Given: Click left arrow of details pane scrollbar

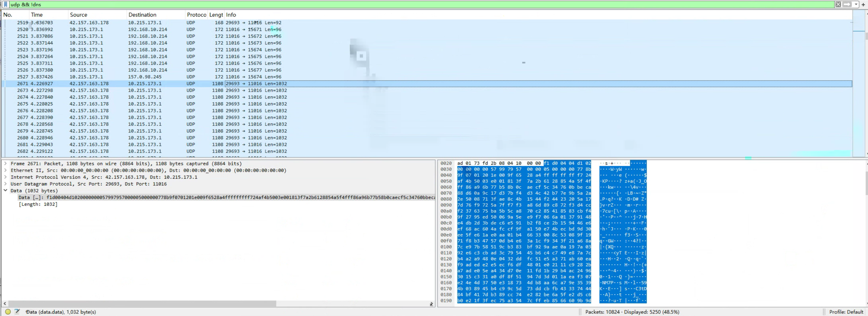Looking at the screenshot, I should tap(5, 304).
